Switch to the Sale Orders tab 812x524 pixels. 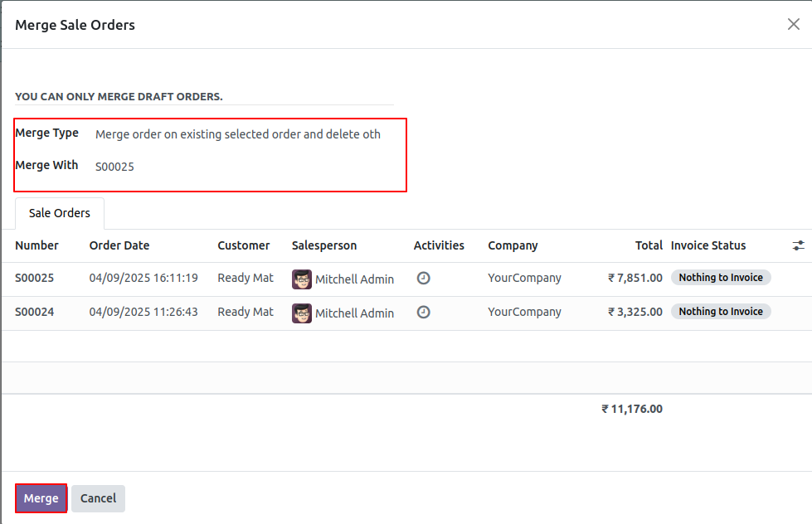59,213
